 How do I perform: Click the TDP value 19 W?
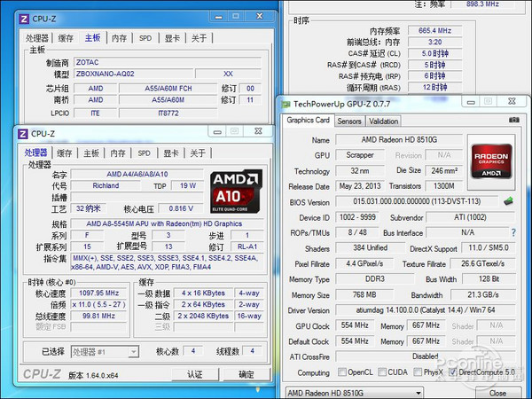[x=188, y=185]
